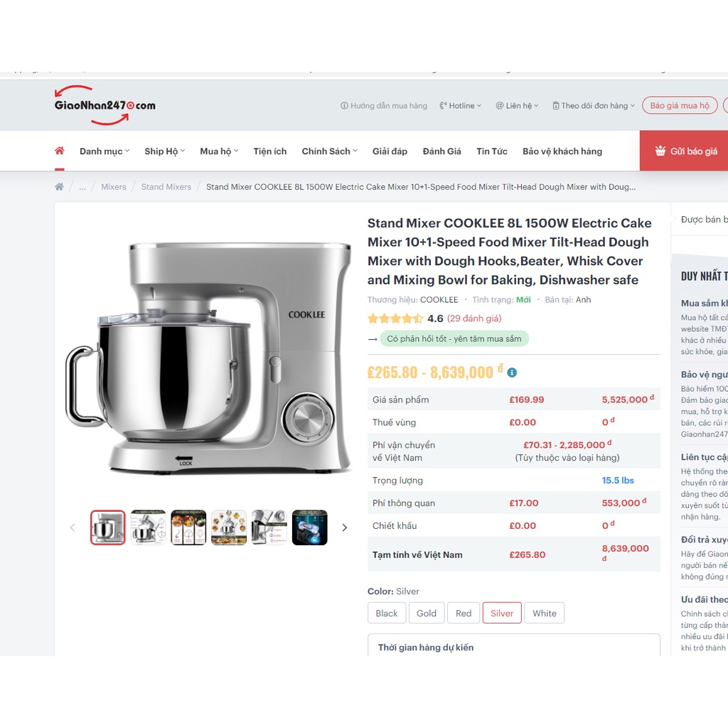728x728 pixels.
Task: Open the 29 đánh giá reviews link
Action: pyautogui.click(x=474, y=318)
